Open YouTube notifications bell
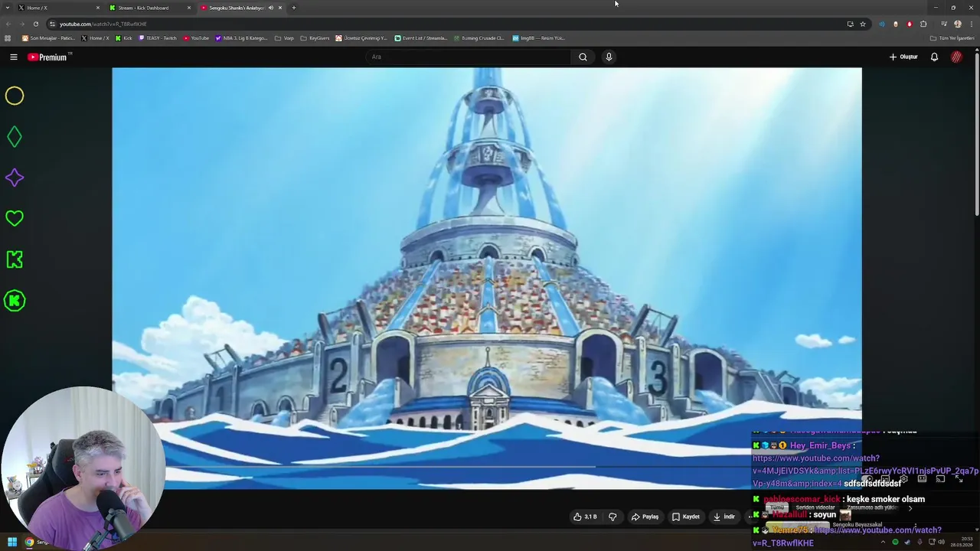The image size is (980, 551). [x=934, y=57]
